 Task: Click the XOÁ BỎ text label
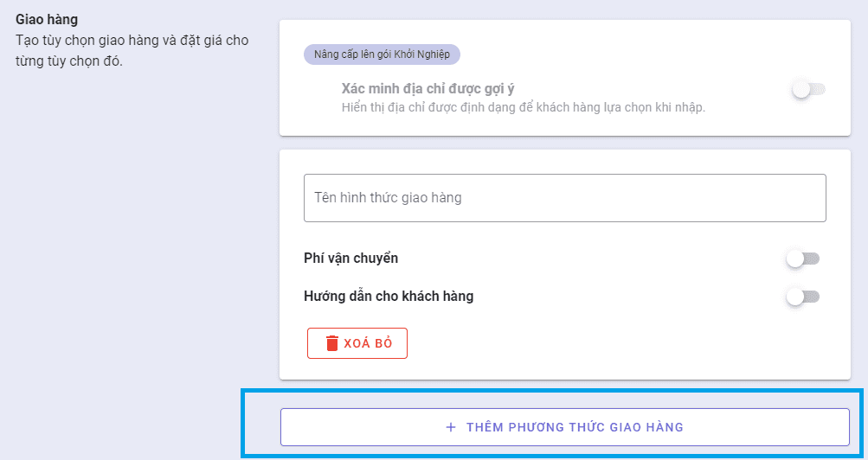click(368, 343)
